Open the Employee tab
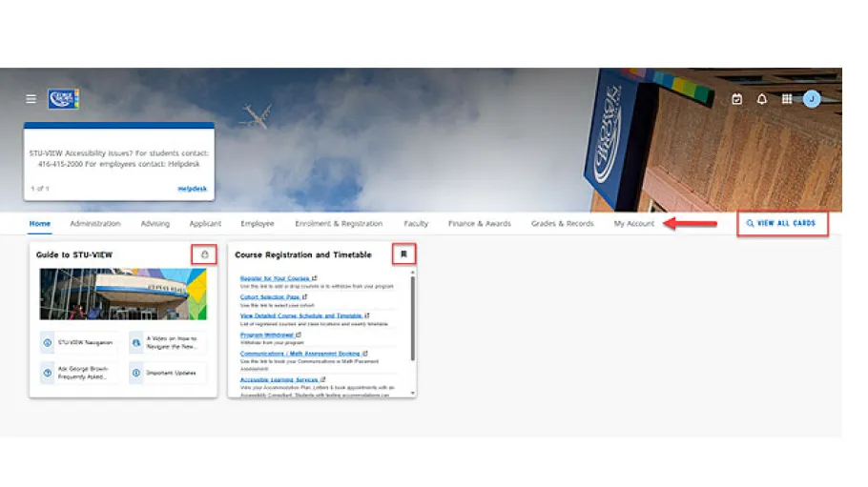The height and width of the screenshot is (487, 868). pyautogui.click(x=258, y=224)
